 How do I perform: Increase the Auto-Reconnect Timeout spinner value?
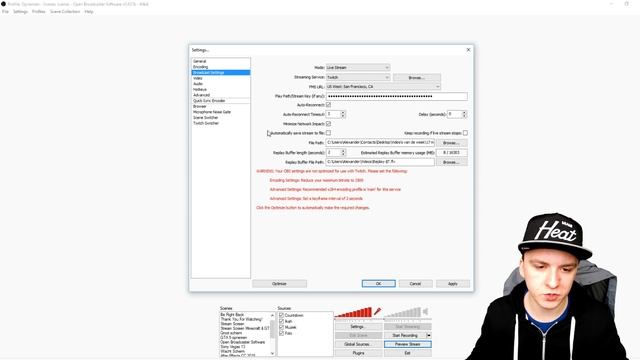coord(343,113)
